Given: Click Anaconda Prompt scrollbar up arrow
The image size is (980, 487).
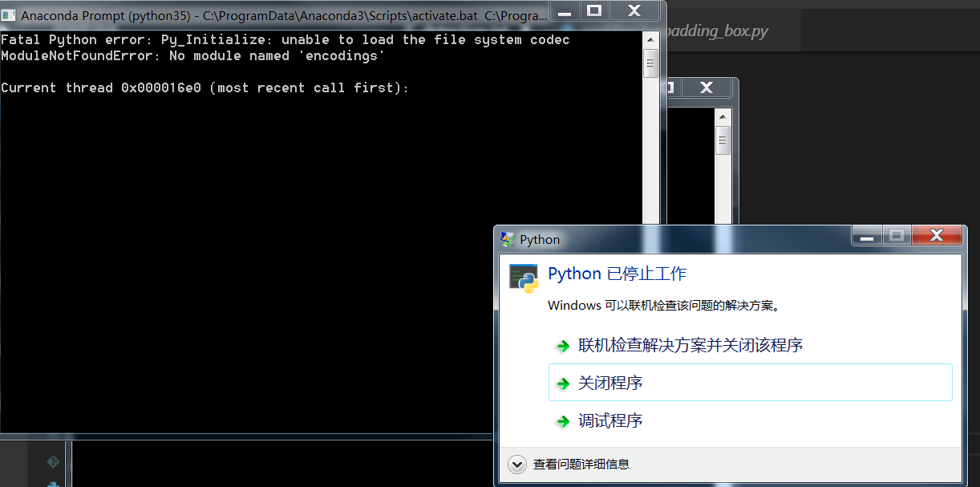Looking at the screenshot, I should (x=651, y=38).
